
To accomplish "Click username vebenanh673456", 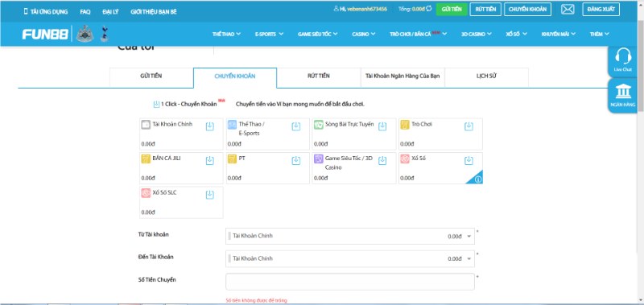I will coord(367,9).
